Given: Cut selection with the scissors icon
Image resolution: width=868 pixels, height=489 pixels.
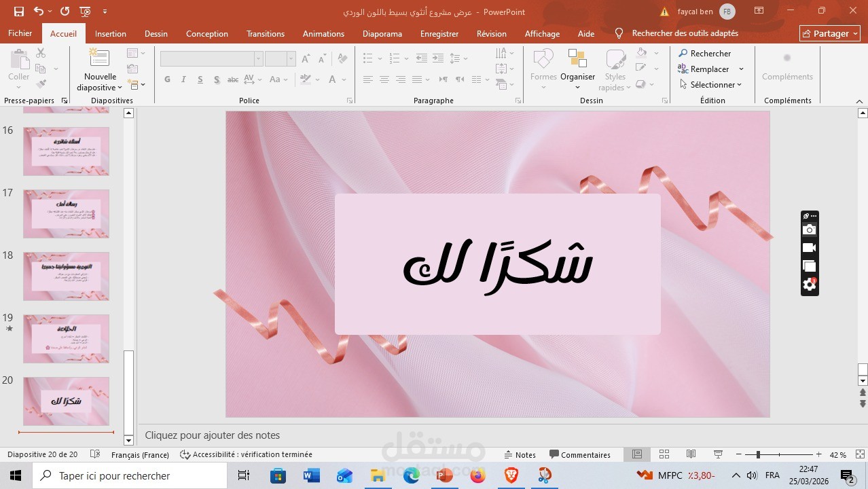Looking at the screenshot, I should 41,53.
